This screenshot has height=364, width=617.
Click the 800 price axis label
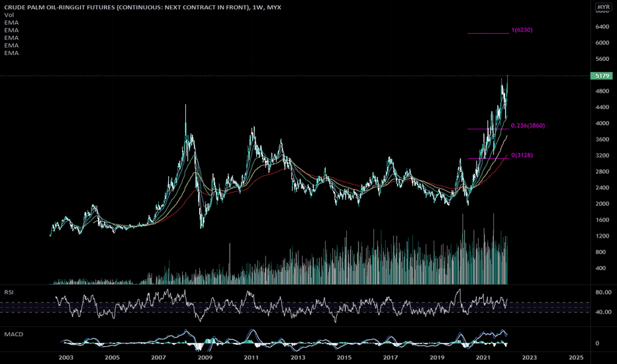600,252
